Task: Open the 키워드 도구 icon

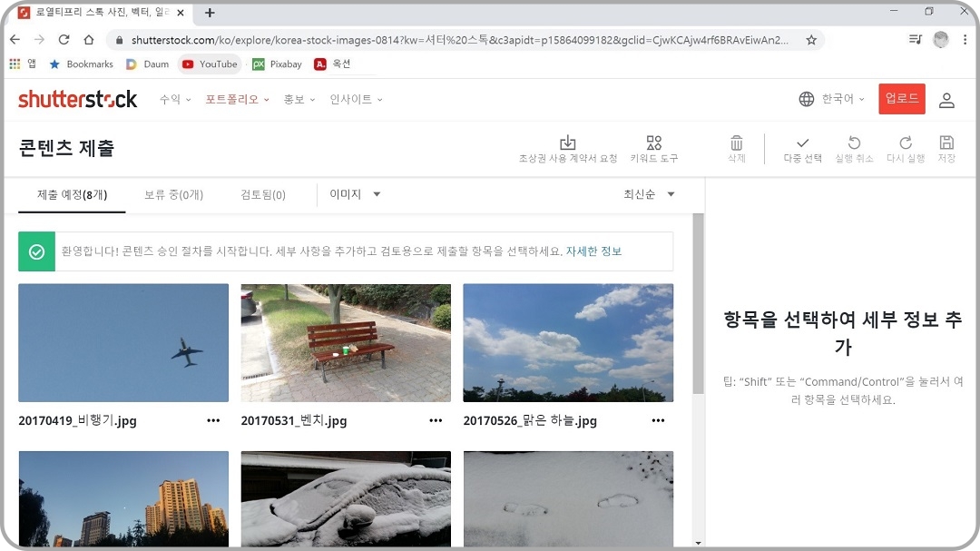Action: (x=654, y=148)
